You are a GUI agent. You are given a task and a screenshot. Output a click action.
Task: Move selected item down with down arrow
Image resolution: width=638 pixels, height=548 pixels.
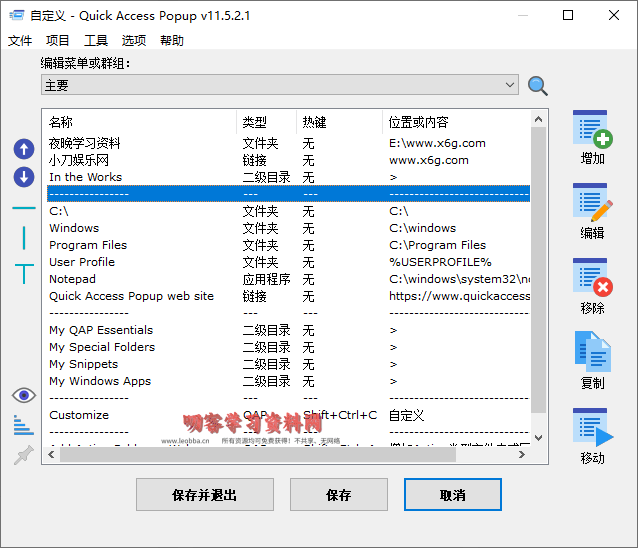pos(23,177)
